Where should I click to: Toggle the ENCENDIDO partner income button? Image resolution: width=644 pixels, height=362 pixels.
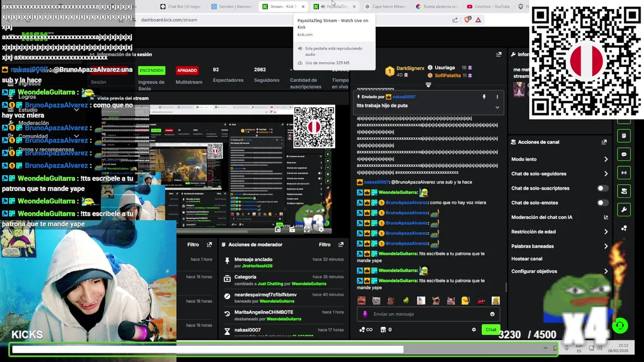(x=151, y=70)
